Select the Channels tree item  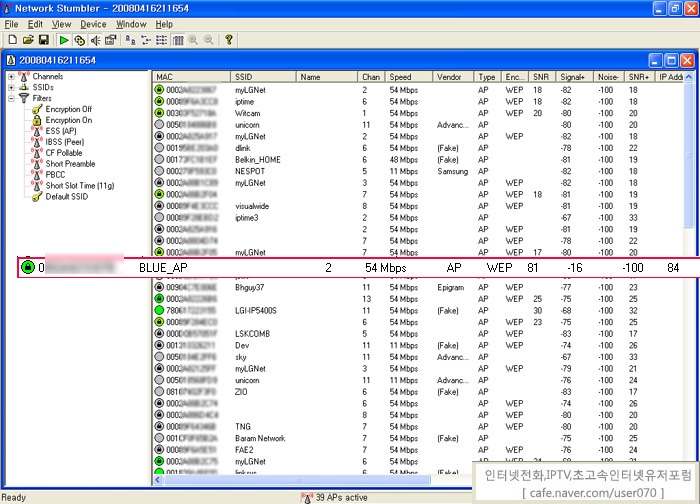pyautogui.click(x=48, y=76)
